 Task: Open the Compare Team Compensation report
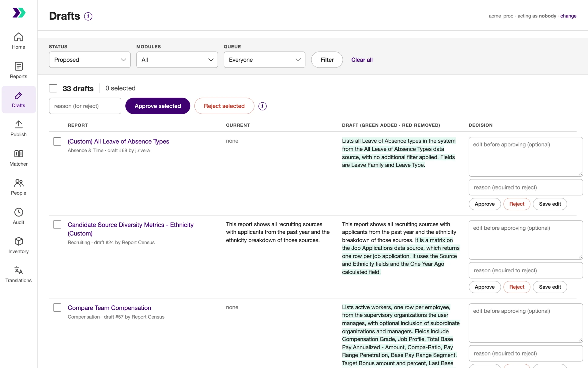109,308
